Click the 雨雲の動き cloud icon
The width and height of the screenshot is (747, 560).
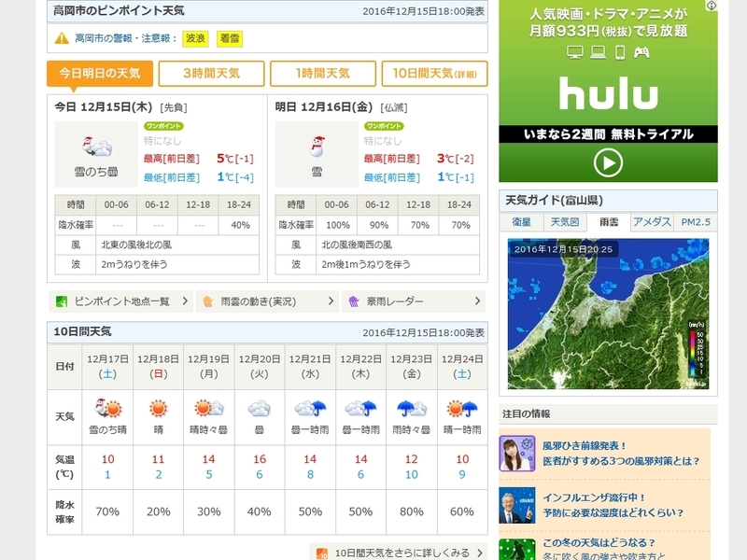[x=207, y=301]
